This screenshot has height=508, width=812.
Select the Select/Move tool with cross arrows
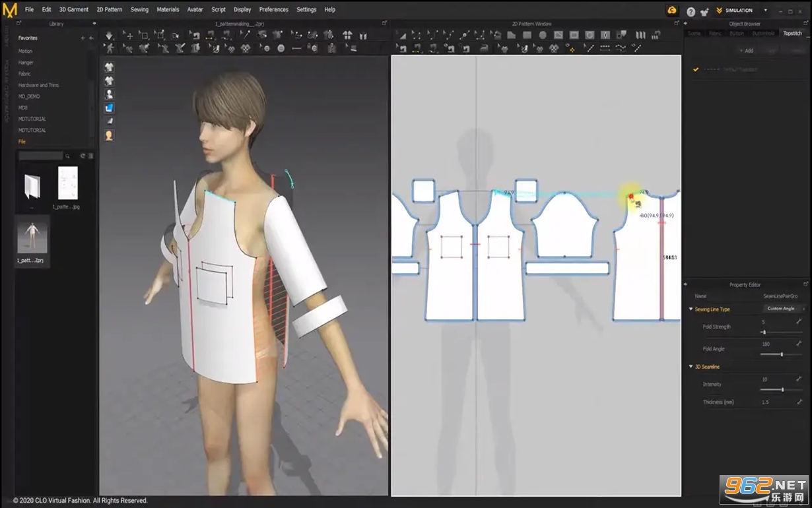129,36
